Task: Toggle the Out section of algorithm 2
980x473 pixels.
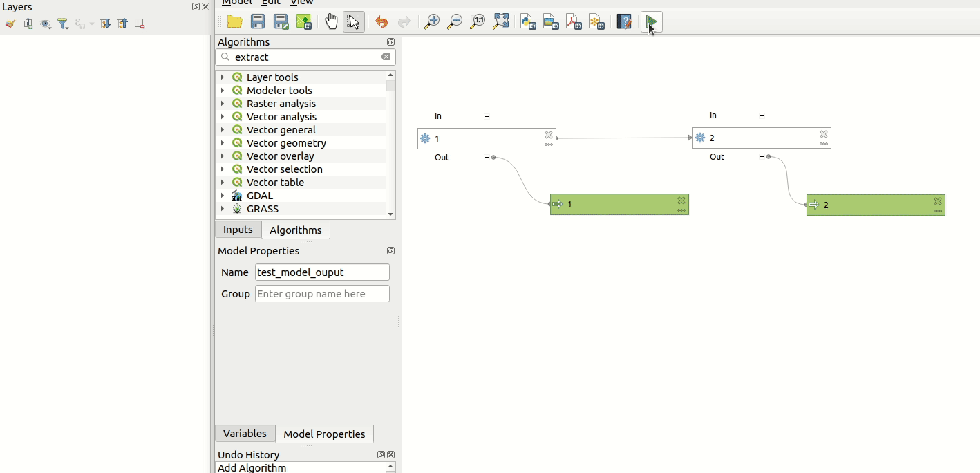Action: point(762,157)
